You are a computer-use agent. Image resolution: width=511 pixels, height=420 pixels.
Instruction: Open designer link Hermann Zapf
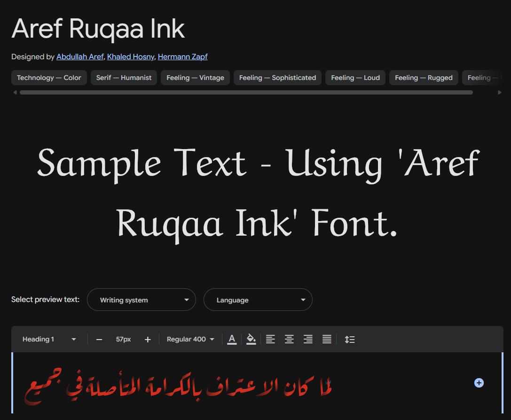[182, 57]
